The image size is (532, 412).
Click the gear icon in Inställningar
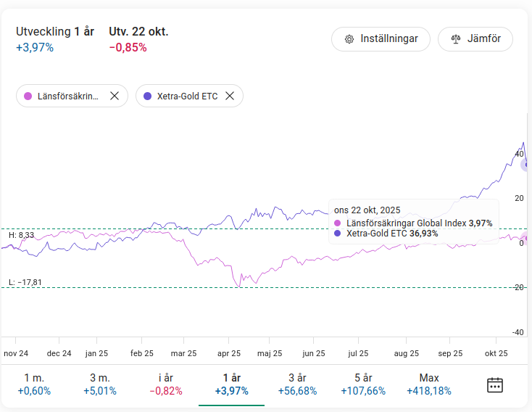coord(349,39)
